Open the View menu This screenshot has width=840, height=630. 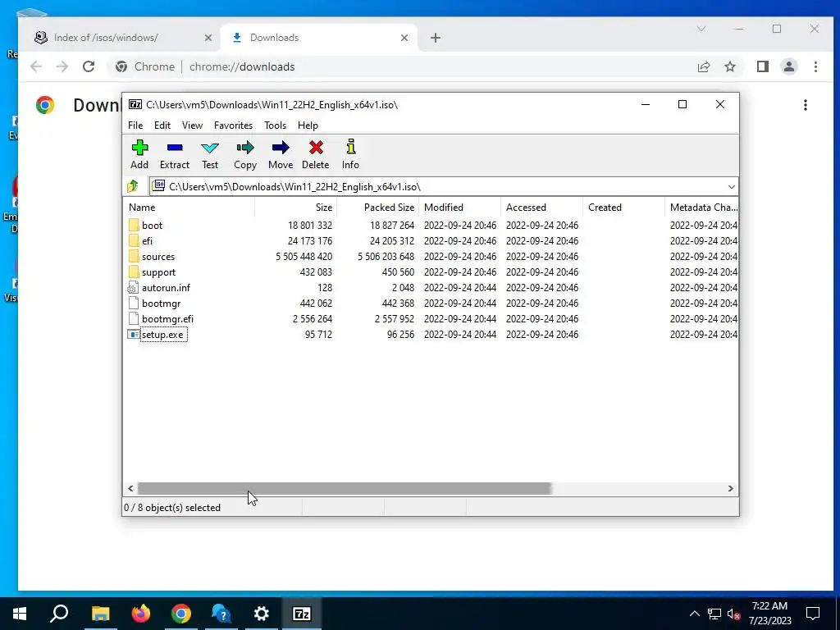coord(192,125)
